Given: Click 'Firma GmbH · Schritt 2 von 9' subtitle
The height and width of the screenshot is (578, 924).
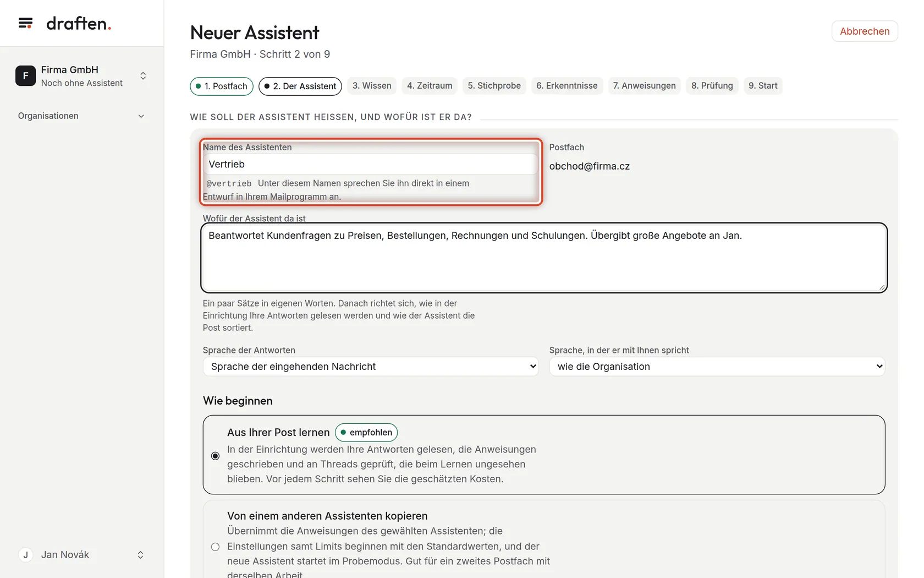Looking at the screenshot, I should pos(260,54).
